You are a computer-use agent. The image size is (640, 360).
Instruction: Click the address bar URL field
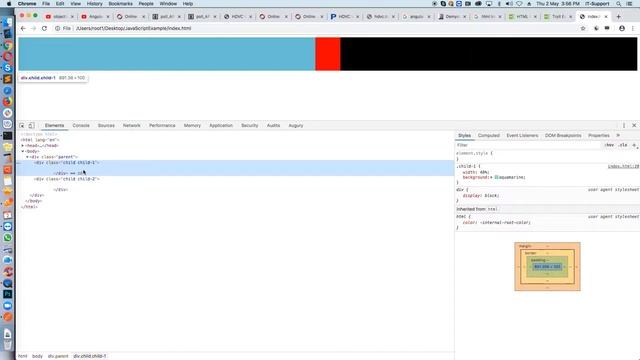[133, 28]
